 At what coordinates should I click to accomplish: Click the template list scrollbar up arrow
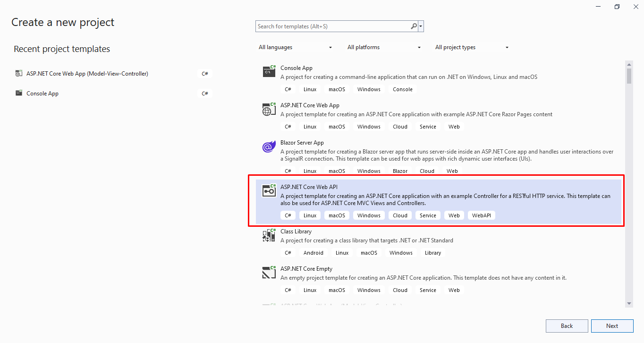(x=629, y=64)
